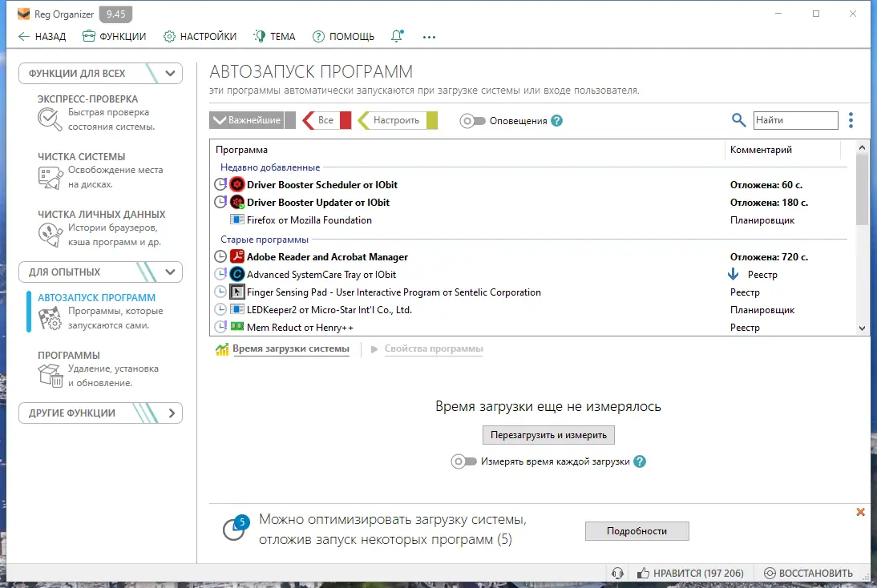Switch to Свойства программы tab
Screen dimensions: 877x588
(x=434, y=348)
